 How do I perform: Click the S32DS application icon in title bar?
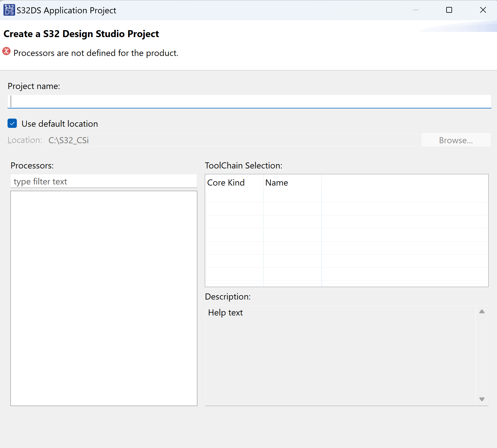(9, 10)
